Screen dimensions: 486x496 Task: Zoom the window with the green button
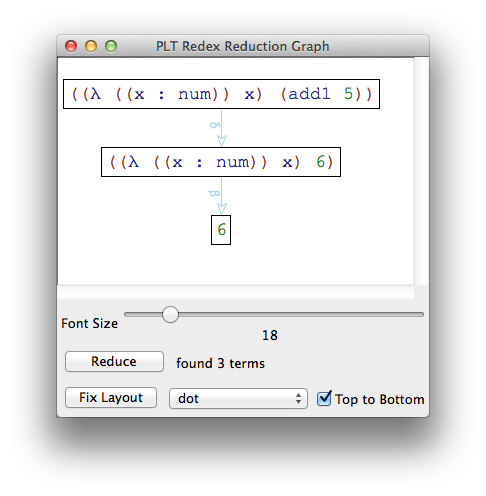pos(111,46)
